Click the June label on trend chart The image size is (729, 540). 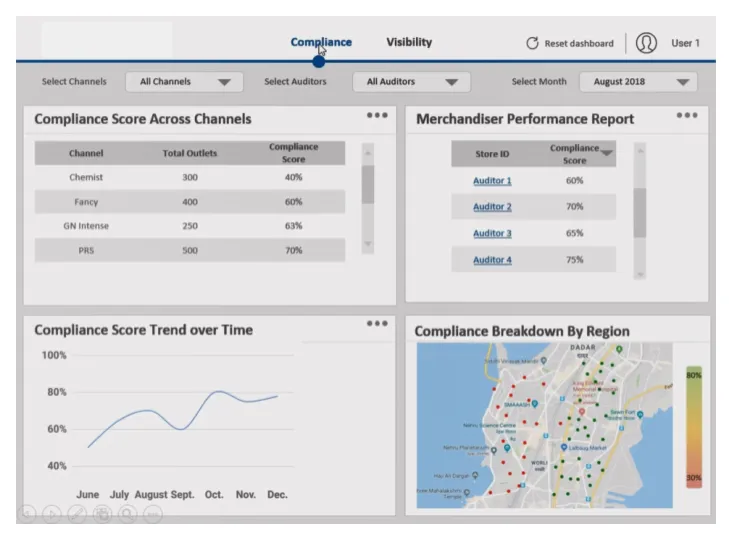point(87,494)
